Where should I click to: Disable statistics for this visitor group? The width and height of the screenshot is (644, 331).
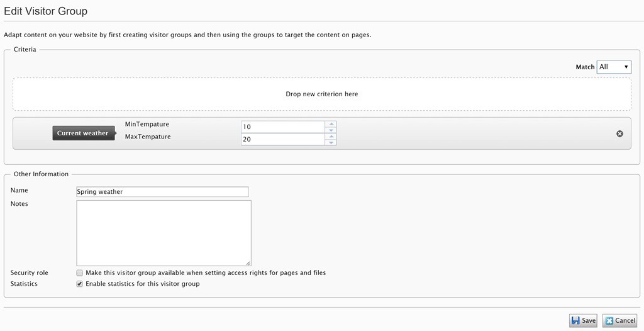[80, 284]
